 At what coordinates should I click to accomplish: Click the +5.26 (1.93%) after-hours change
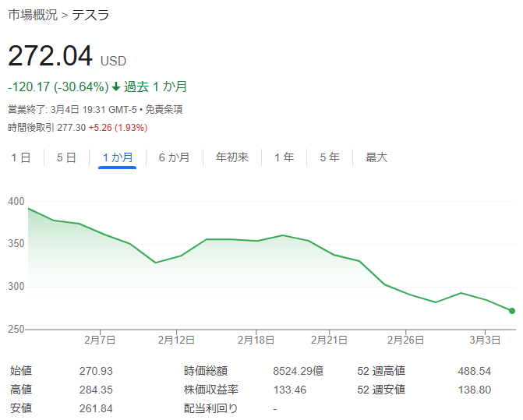click(118, 128)
